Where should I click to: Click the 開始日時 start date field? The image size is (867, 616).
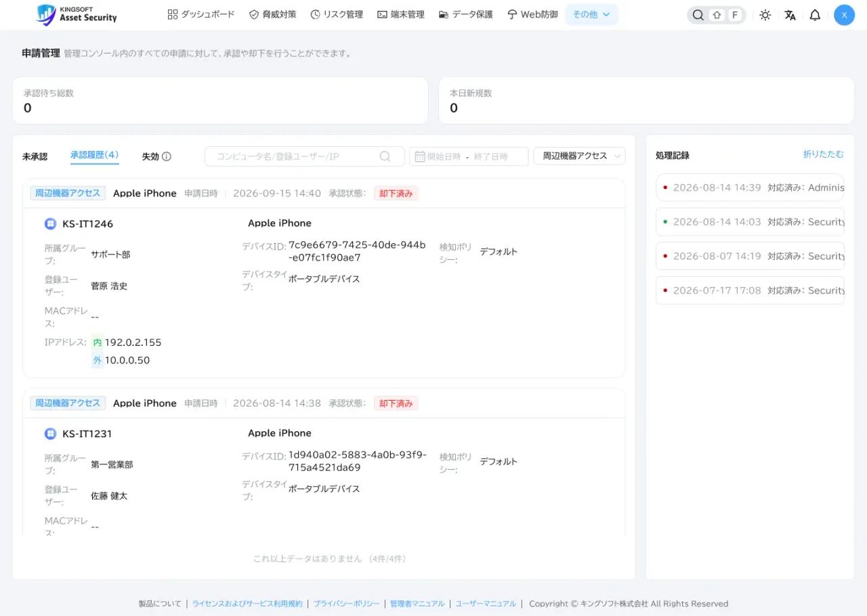[x=444, y=156]
